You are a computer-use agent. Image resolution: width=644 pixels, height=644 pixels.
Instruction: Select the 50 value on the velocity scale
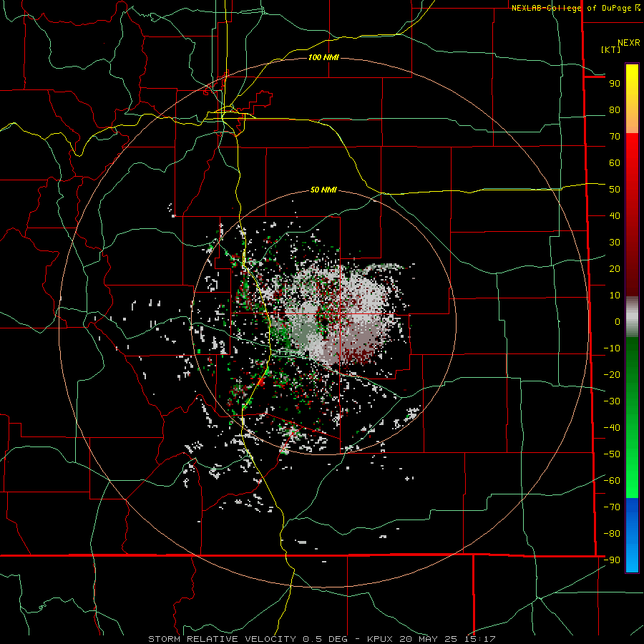point(615,190)
